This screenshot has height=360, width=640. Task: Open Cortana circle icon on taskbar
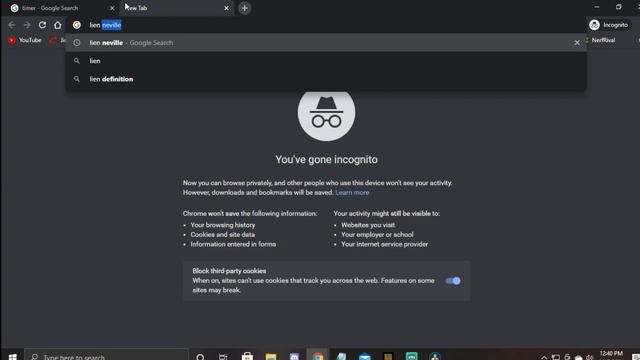(x=200, y=357)
